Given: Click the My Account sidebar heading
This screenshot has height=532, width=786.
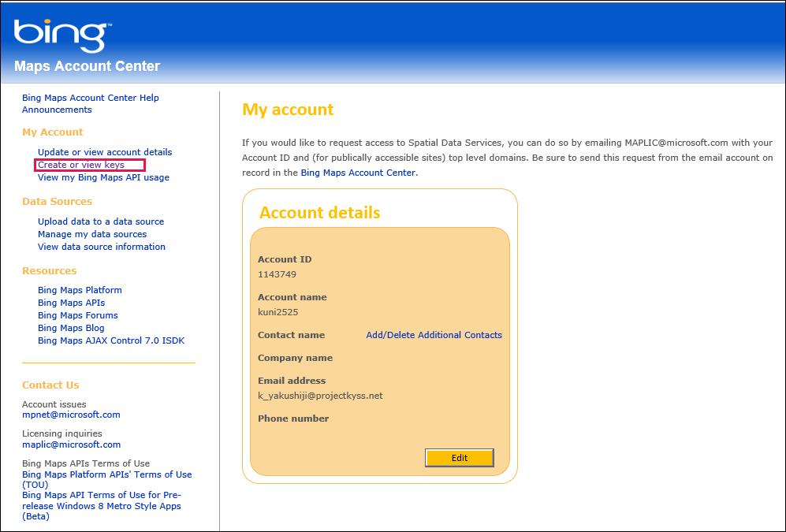Looking at the screenshot, I should click(53, 132).
